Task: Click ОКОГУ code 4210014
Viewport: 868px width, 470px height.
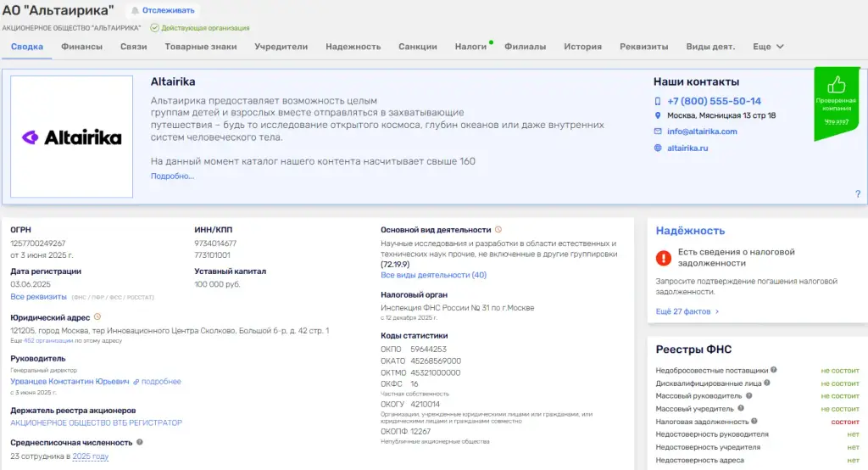Action: coord(426,404)
